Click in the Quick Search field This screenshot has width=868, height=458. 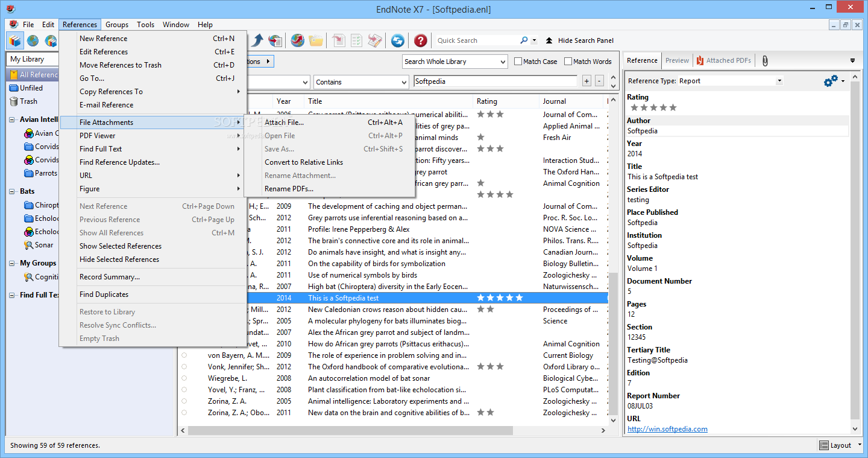[x=477, y=40]
